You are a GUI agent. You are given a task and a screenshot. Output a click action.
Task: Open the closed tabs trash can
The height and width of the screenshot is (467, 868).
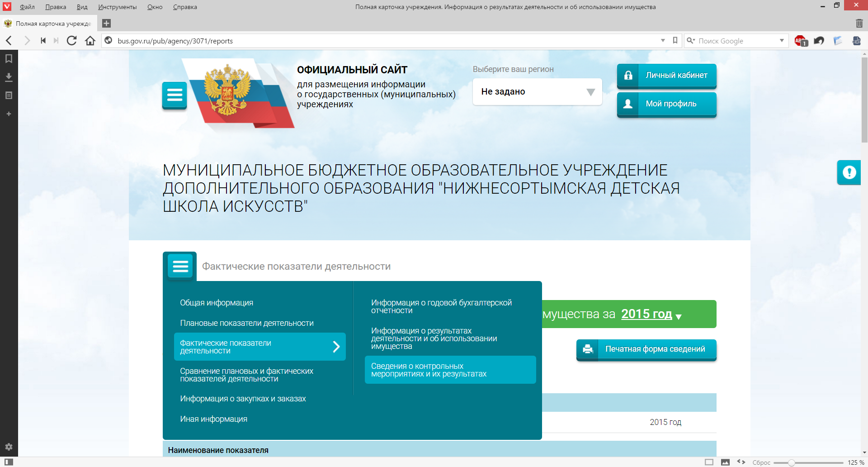point(859,23)
